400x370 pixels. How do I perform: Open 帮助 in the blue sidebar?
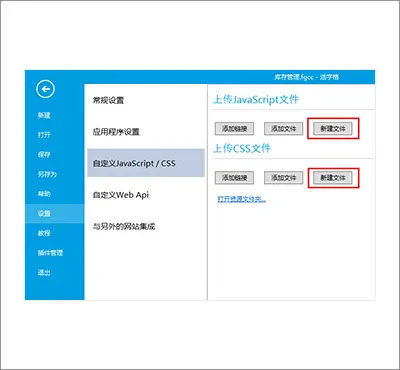pyautogui.click(x=44, y=194)
